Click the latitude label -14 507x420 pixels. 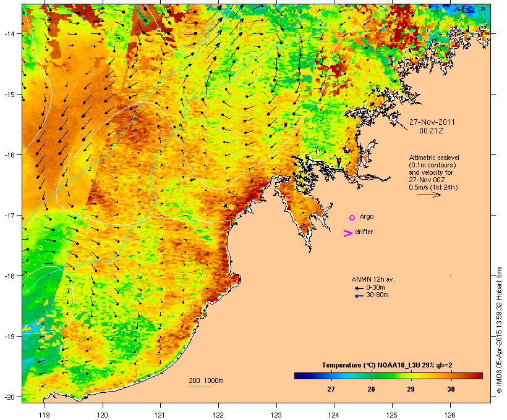[x=9, y=34]
